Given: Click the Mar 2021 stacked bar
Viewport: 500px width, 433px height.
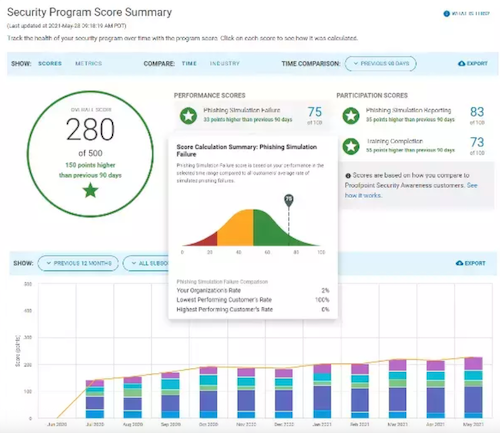Looking at the screenshot, I should tap(398, 389).
